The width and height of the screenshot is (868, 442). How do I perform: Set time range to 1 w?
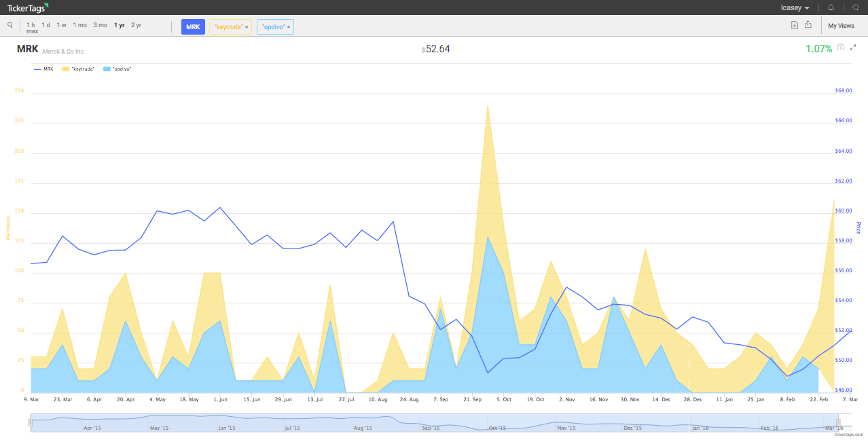click(61, 25)
